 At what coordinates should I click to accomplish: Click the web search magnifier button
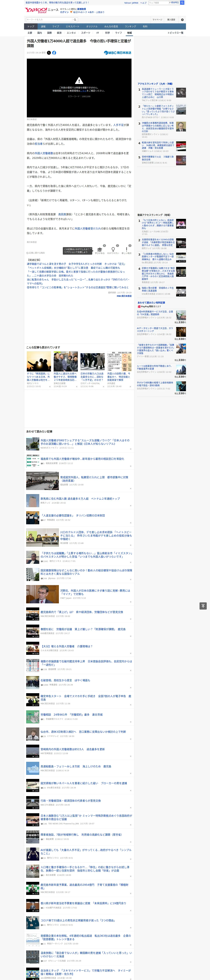182,3
